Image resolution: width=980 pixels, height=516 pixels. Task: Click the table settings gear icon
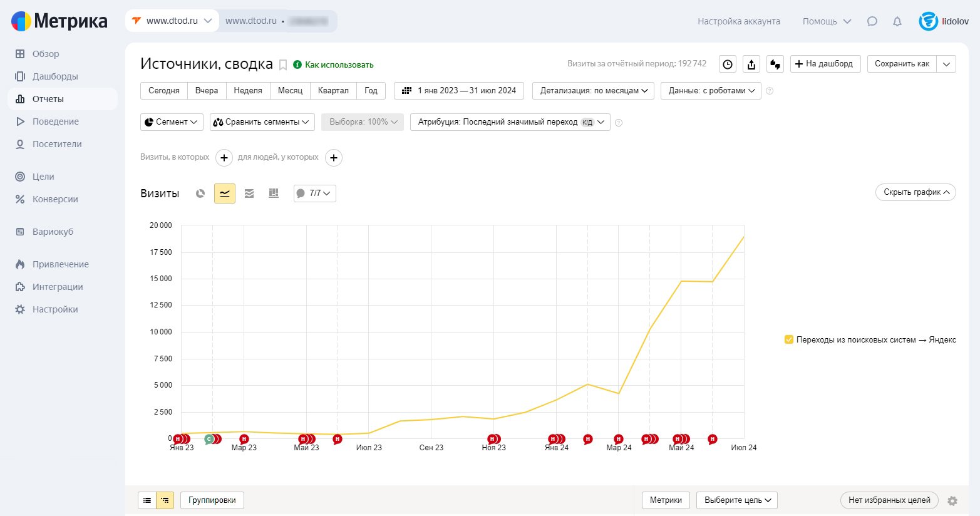point(952,501)
